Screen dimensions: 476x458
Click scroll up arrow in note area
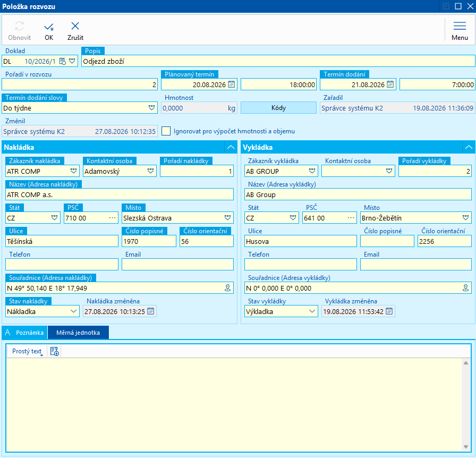pos(466,363)
